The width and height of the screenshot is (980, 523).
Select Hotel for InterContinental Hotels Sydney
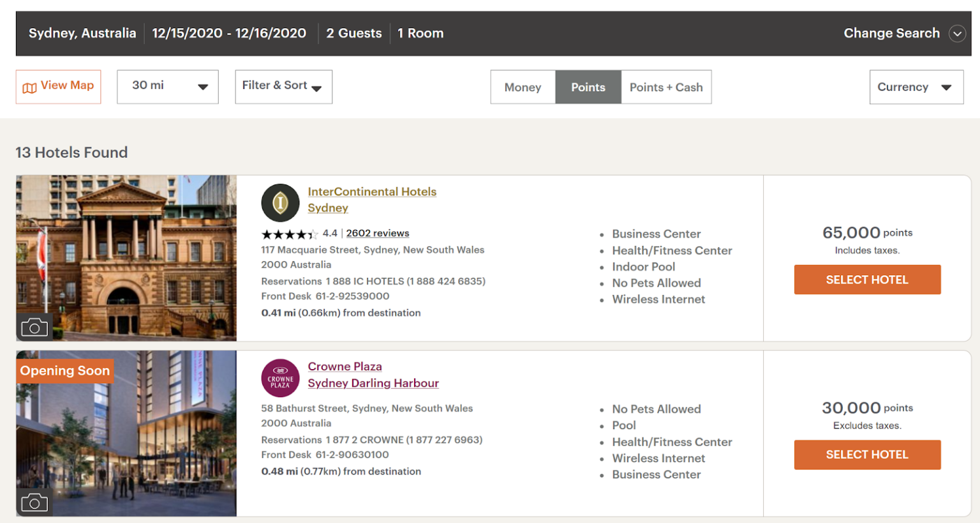coord(866,279)
